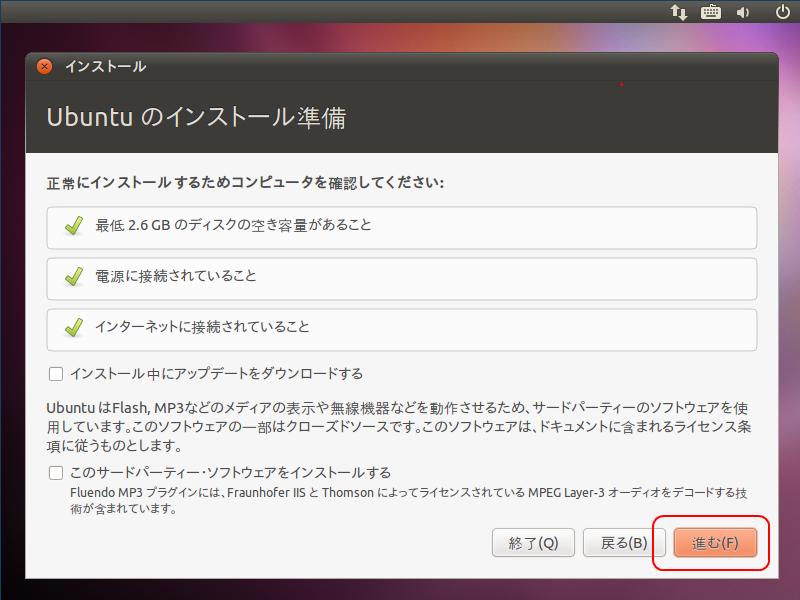Click the 進む(F) button
The height and width of the screenshot is (600, 800).
pyautogui.click(x=715, y=542)
